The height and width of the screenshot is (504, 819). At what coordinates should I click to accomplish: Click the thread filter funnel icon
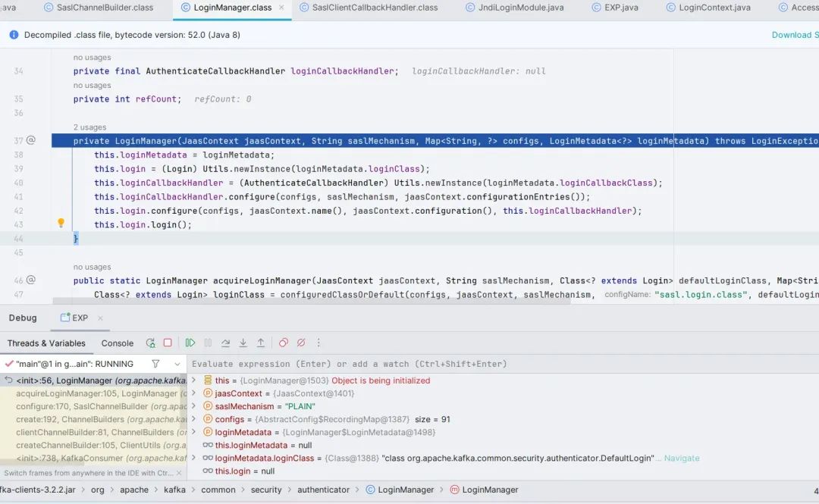tap(155, 364)
